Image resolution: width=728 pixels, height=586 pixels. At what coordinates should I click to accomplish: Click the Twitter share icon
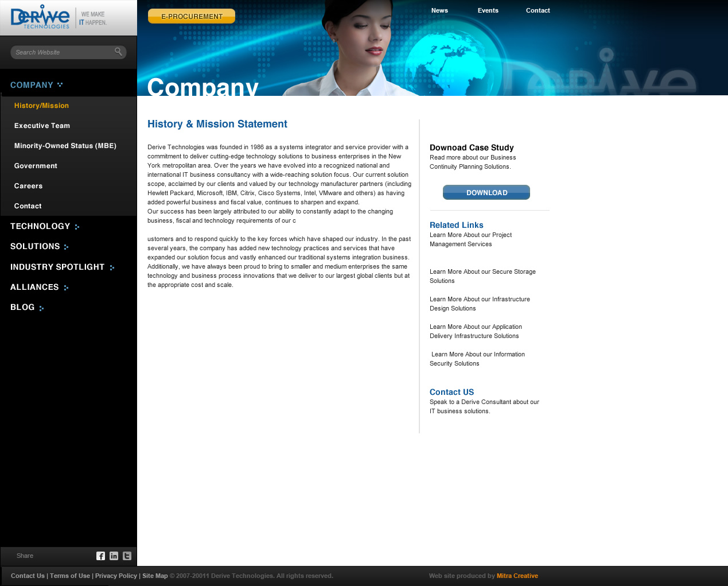127,556
